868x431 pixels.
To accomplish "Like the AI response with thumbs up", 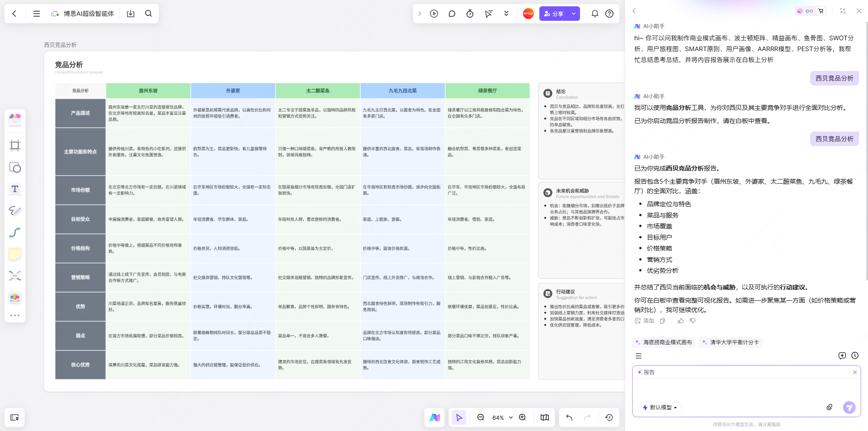I will pos(680,321).
